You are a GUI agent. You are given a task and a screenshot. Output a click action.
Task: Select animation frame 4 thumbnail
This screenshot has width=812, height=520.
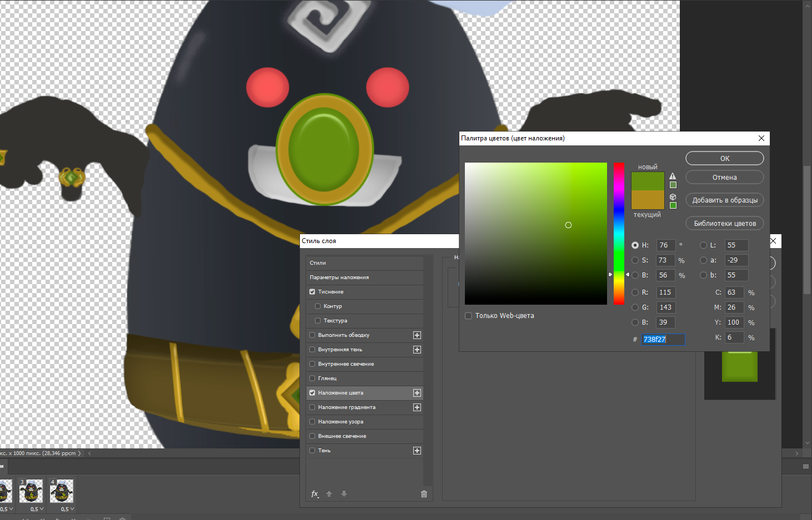62,491
